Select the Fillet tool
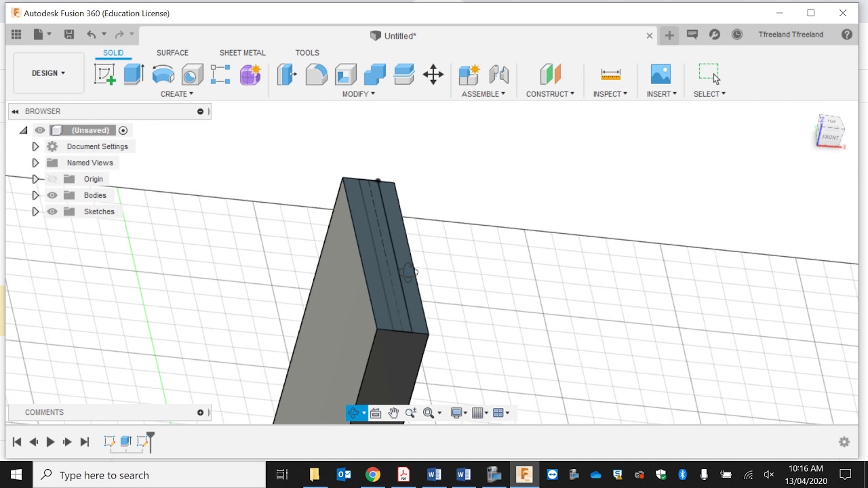This screenshot has width=868, height=488. click(x=316, y=74)
